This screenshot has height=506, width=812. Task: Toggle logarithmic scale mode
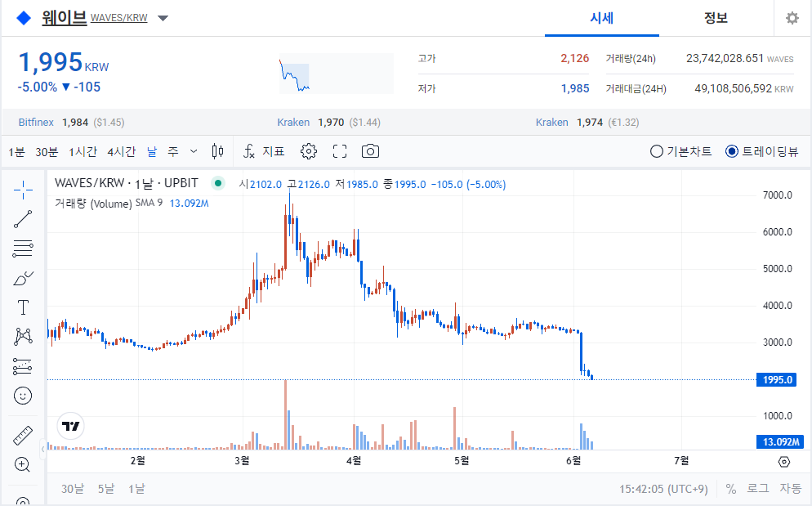pos(757,489)
